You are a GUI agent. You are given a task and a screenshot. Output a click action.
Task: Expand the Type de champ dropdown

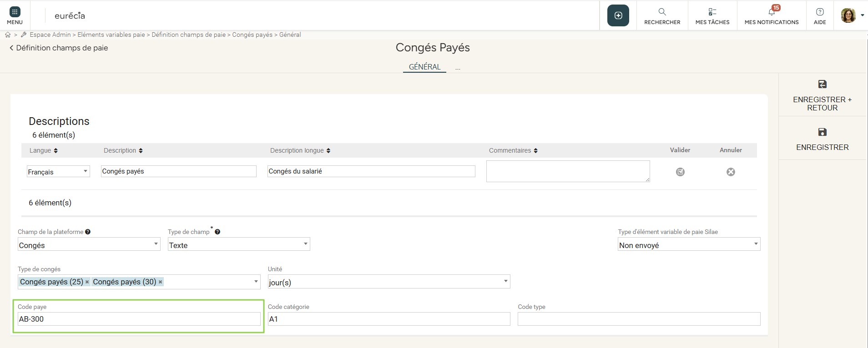[239, 244]
